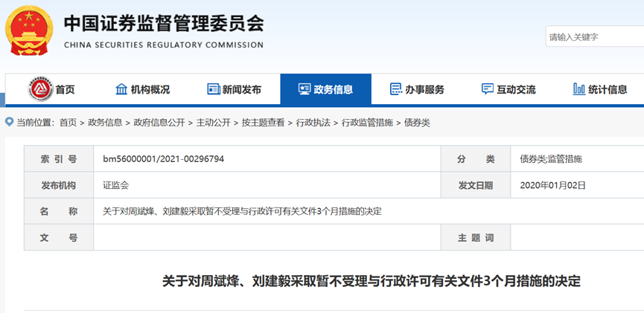The width and height of the screenshot is (644, 313).
Task: Click the building icon beside 机构概况
Action: tap(121, 89)
